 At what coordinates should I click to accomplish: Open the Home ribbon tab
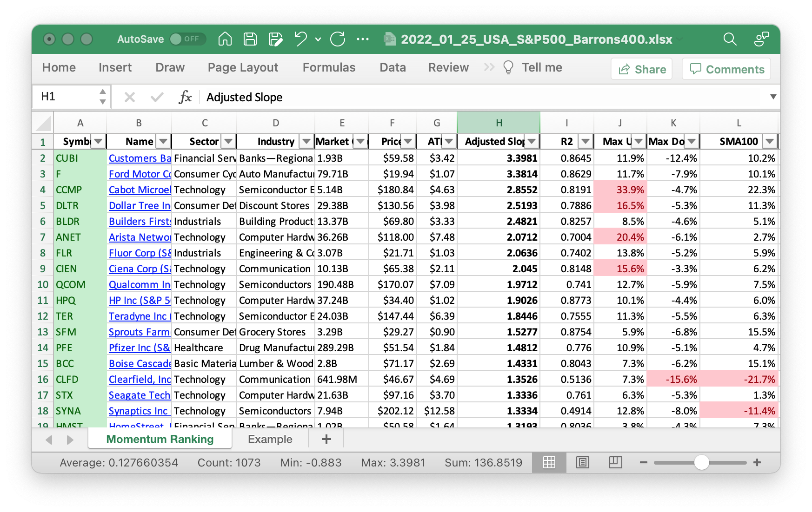point(59,68)
